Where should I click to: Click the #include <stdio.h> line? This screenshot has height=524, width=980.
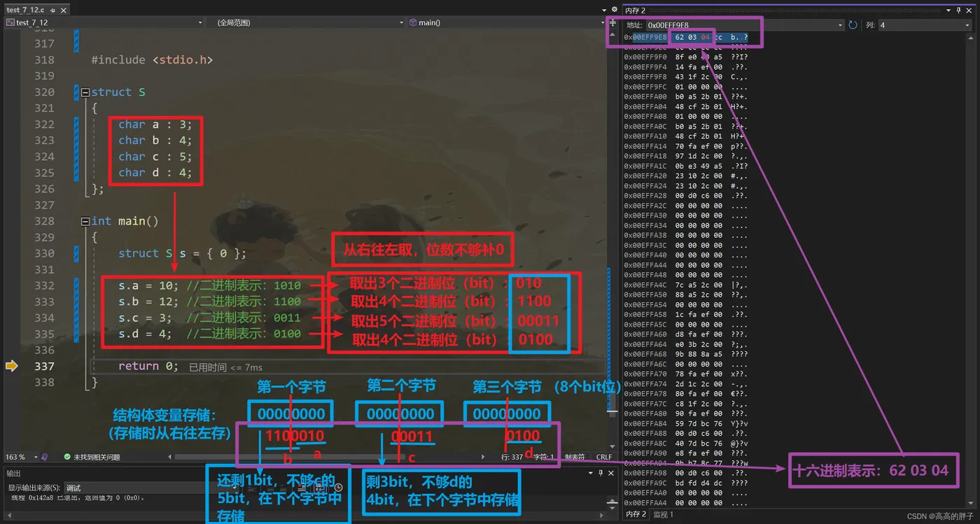[152, 60]
